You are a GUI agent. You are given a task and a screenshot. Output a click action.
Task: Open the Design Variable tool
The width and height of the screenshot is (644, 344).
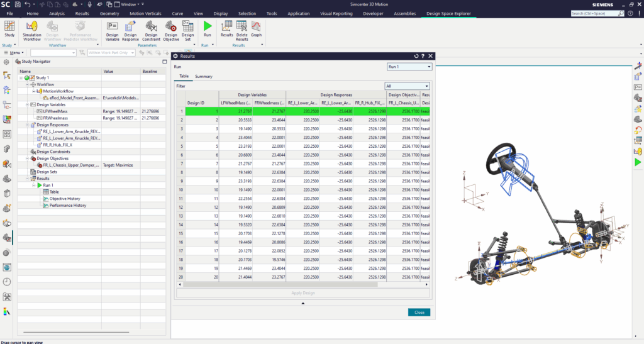pyautogui.click(x=112, y=29)
